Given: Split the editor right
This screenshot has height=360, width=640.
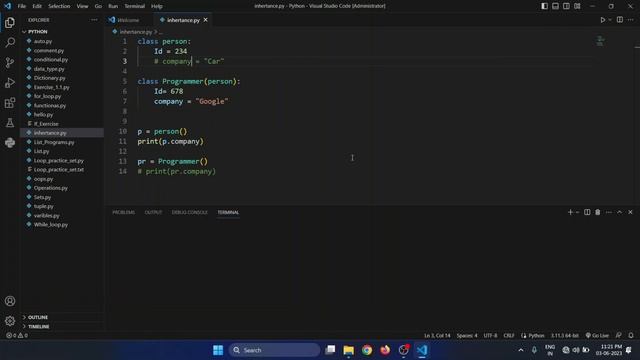Looking at the screenshot, I should pos(620,20).
